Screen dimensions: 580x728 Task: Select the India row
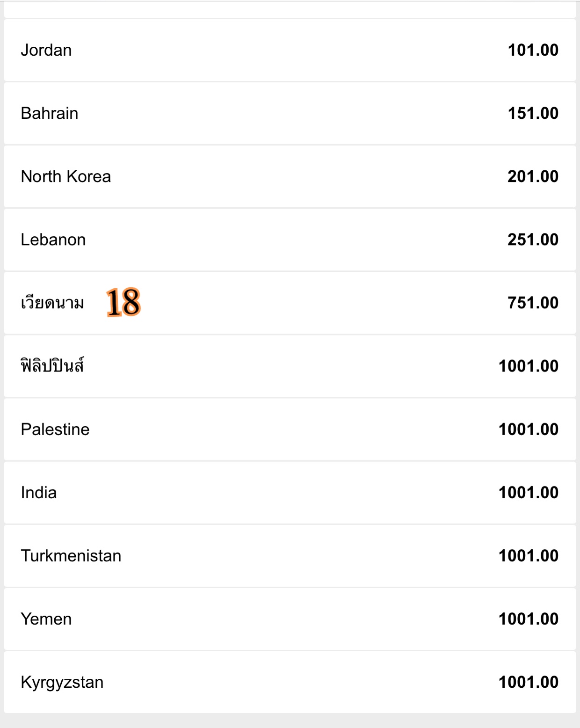(290, 493)
